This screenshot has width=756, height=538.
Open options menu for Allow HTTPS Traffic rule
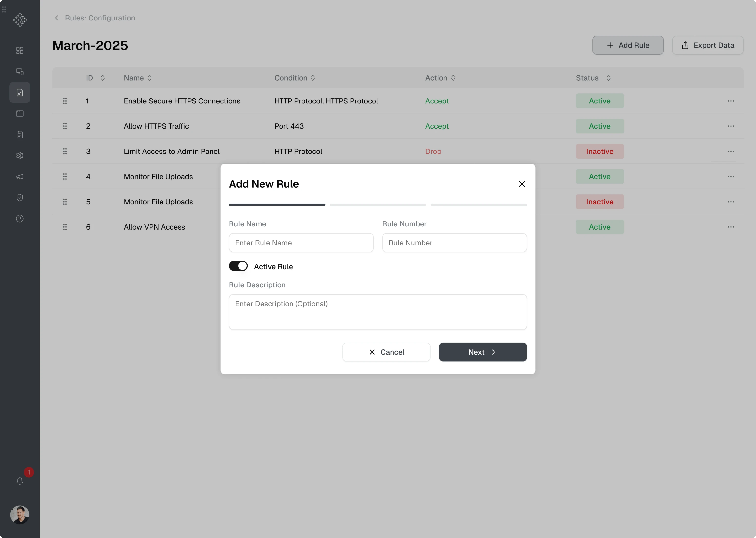tap(731, 126)
